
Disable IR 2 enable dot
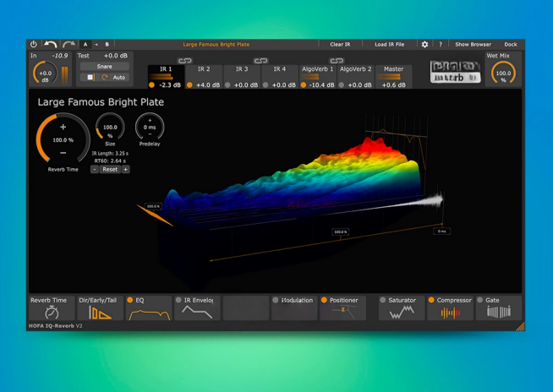[189, 85]
